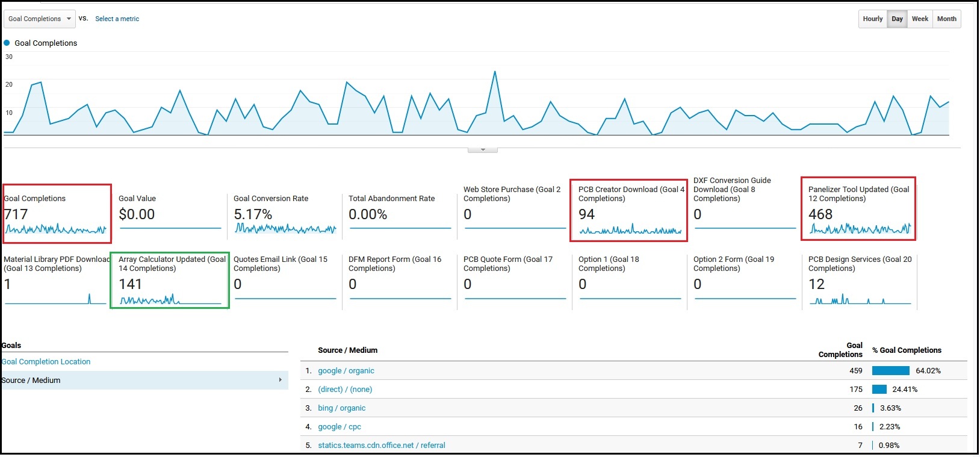
Task: Click the Goal Completions 717 sparkline
Action: (55, 229)
